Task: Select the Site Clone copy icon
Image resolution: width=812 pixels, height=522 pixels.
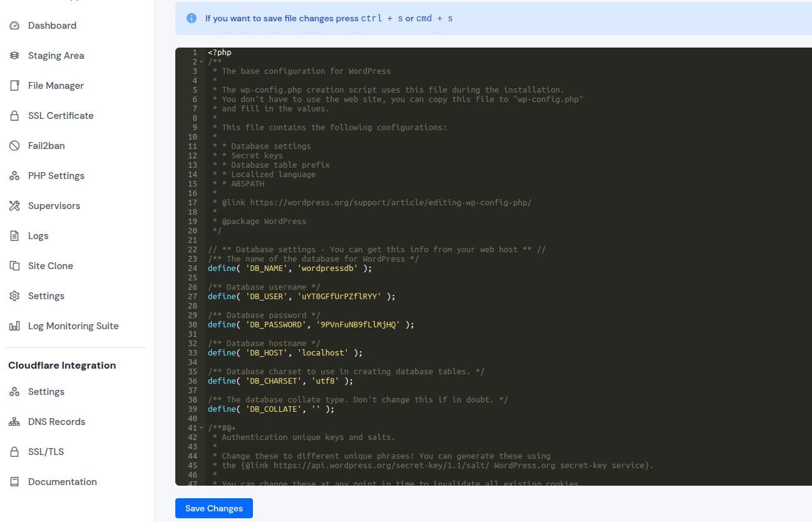Action: click(14, 265)
